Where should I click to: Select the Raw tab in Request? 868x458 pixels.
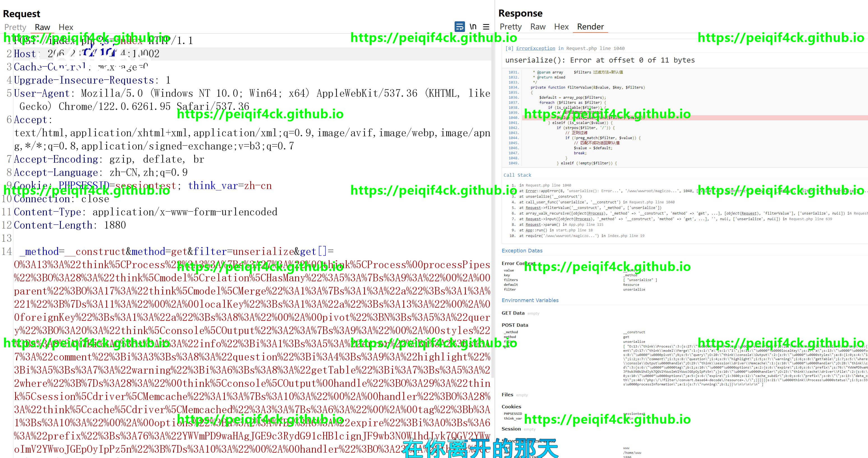point(42,27)
